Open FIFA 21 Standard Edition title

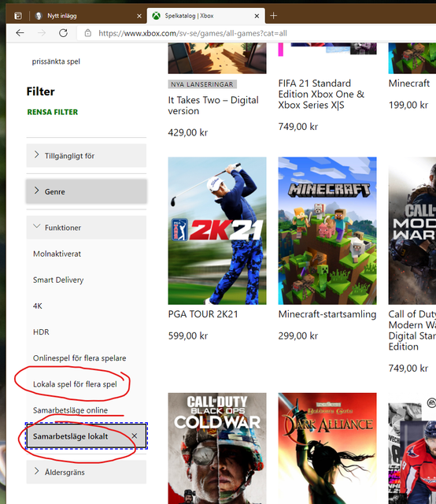point(321,94)
